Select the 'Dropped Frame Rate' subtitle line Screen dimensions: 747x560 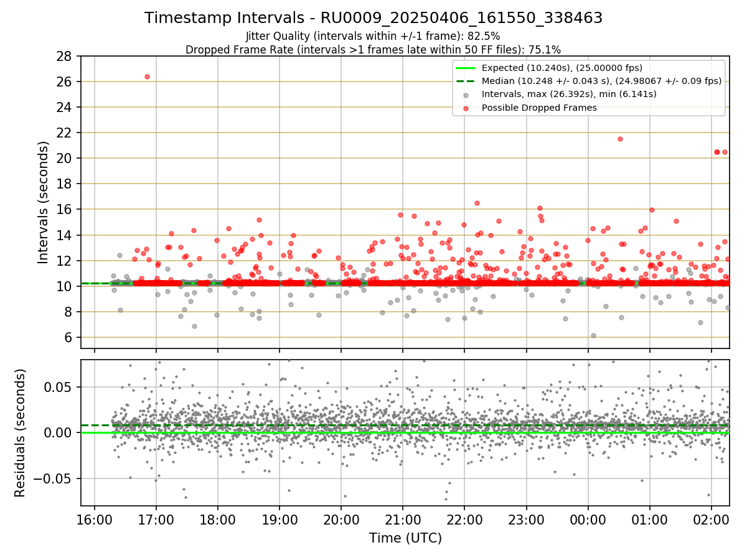coord(374,49)
